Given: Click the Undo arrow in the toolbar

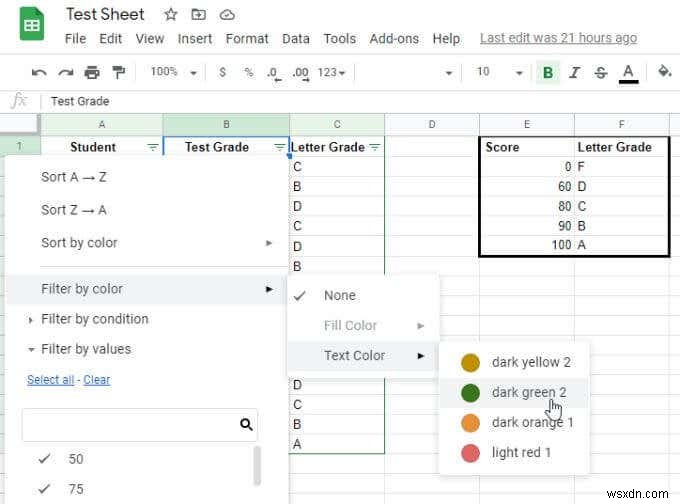Looking at the screenshot, I should (39, 72).
